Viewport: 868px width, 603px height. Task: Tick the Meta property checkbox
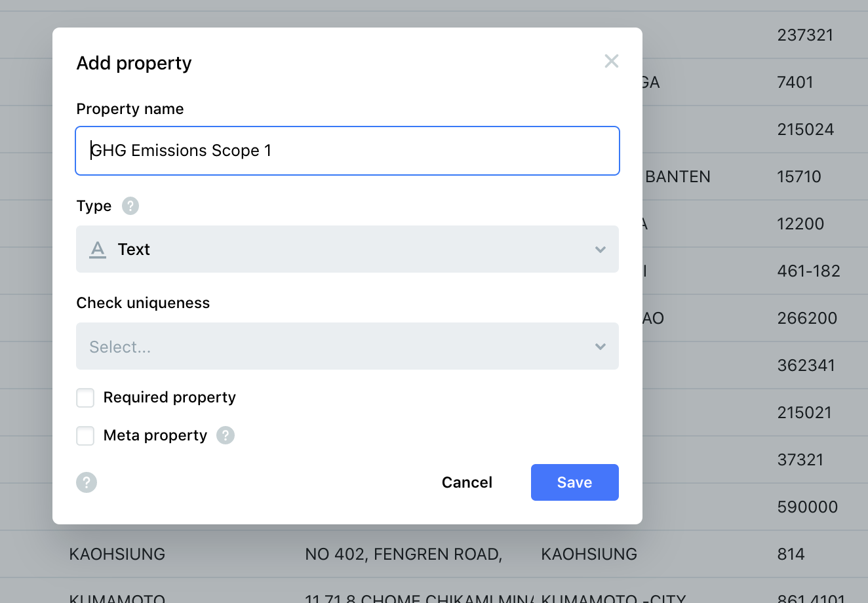pyautogui.click(x=85, y=436)
